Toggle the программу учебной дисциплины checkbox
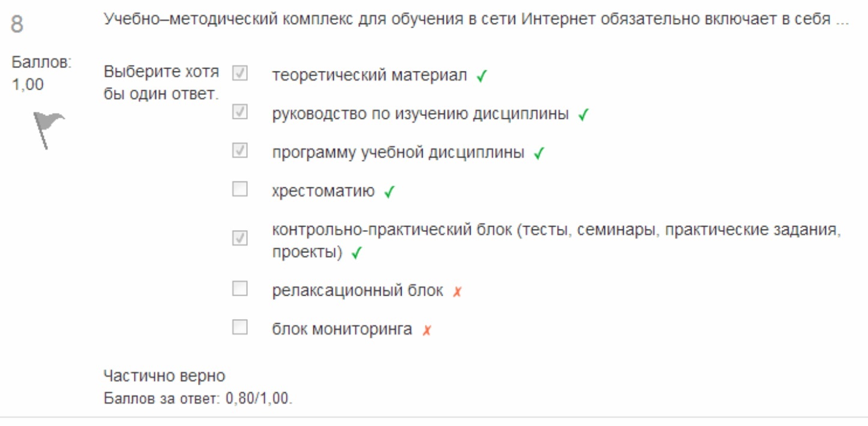This screenshot has height=426, width=868. pyautogui.click(x=240, y=150)
